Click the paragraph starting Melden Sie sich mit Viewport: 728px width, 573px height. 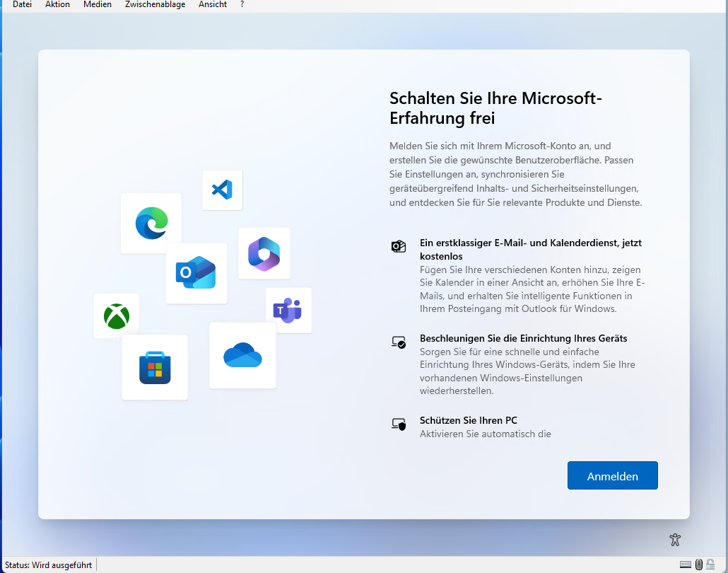click(516, 174)
